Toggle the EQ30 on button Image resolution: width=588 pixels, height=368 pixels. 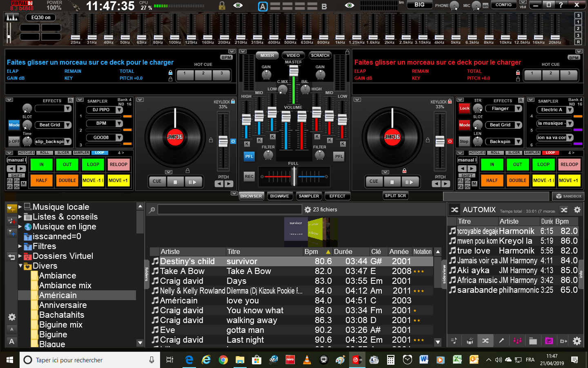click(41, 18)
